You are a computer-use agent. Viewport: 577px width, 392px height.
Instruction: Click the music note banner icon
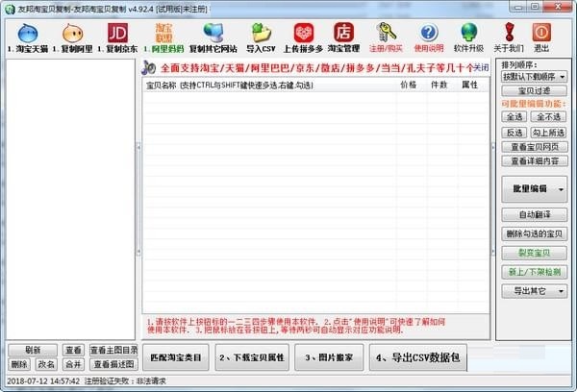(x=149, y=67)
